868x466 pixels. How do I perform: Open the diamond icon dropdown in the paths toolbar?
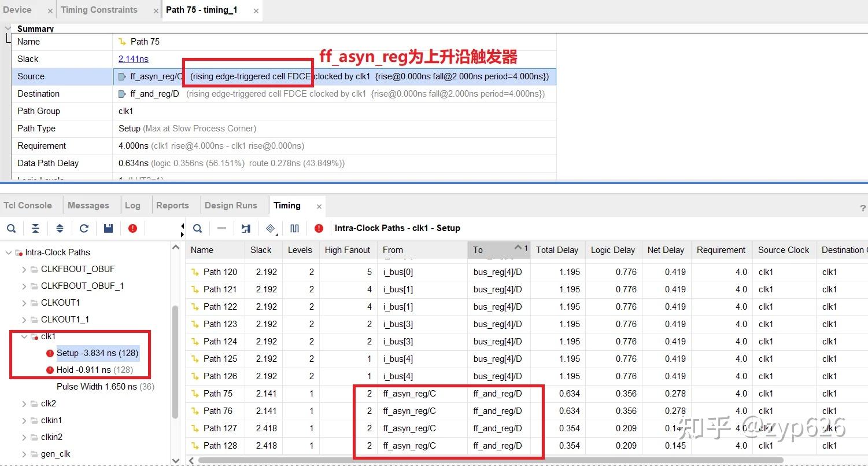(271, 228)
